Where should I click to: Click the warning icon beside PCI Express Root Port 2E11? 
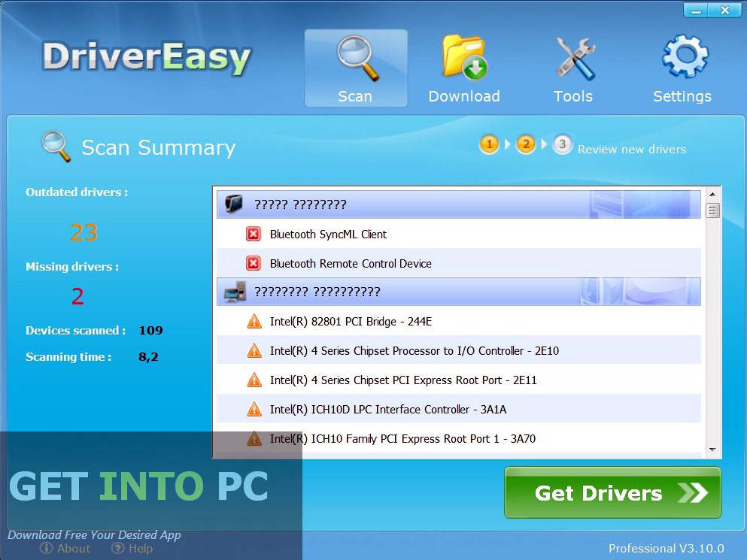point(254,380)
